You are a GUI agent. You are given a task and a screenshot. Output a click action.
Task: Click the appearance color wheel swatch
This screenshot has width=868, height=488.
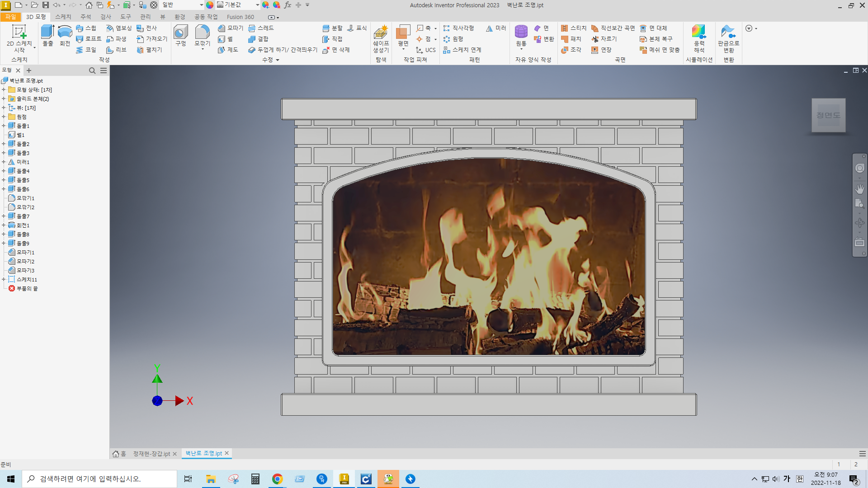[210, 5]
